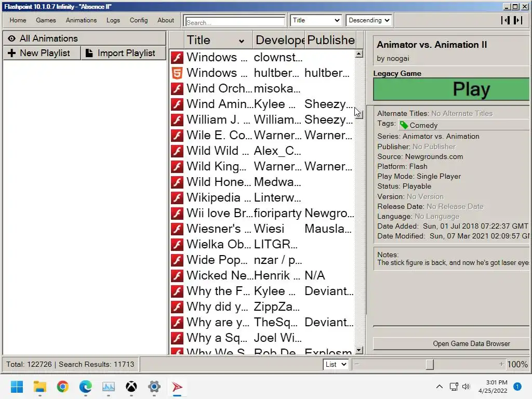Click Flash icon next to Why did y row
Screen dimensions: 532x399
pyautogui.click(x=177, y=307)
